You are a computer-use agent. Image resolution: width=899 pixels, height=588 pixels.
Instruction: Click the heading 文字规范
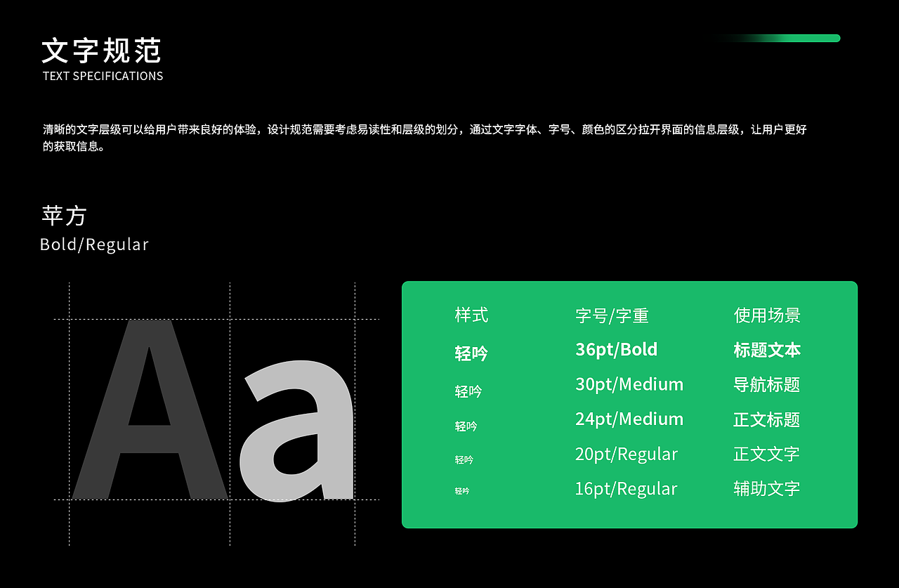click(102, 51)
